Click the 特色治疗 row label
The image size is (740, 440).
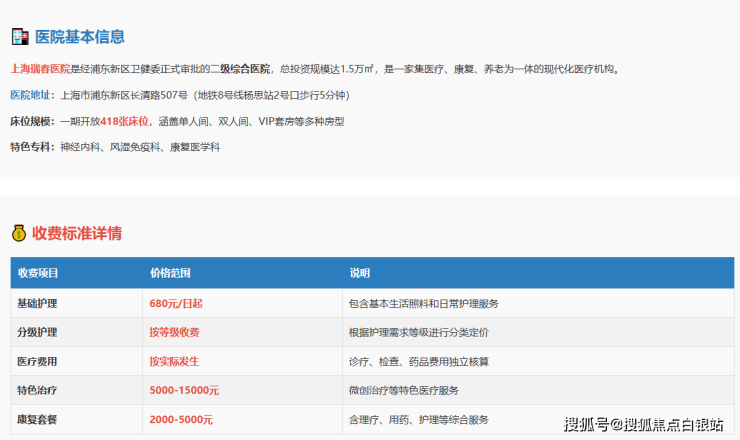(x=38, y=390)
